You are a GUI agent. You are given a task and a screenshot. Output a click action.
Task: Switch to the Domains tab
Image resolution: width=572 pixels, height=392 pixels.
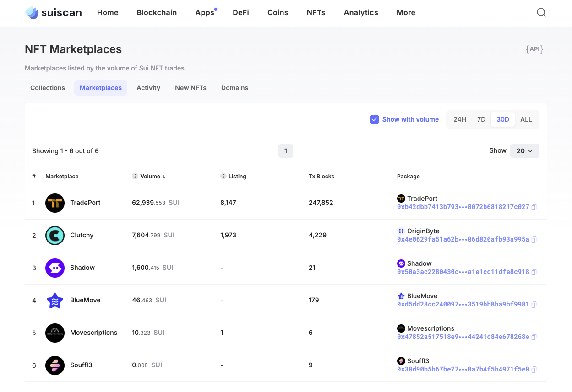pos(234,88)
